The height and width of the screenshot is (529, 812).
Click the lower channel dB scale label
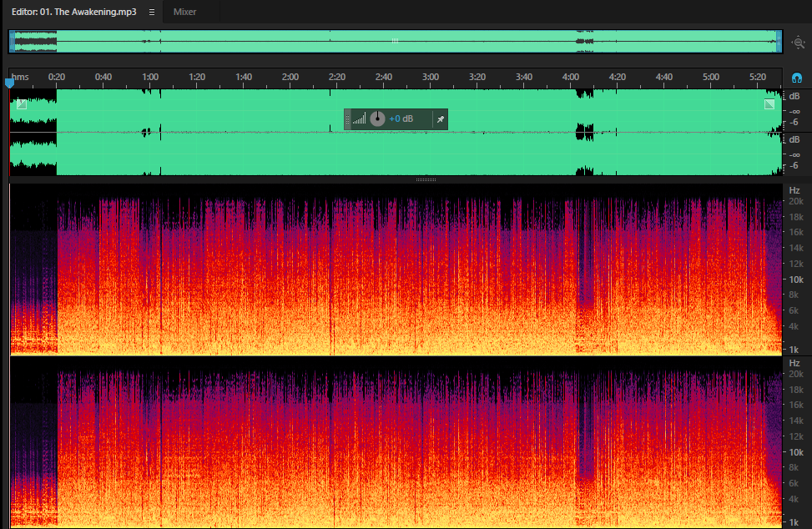click(794, 139)
